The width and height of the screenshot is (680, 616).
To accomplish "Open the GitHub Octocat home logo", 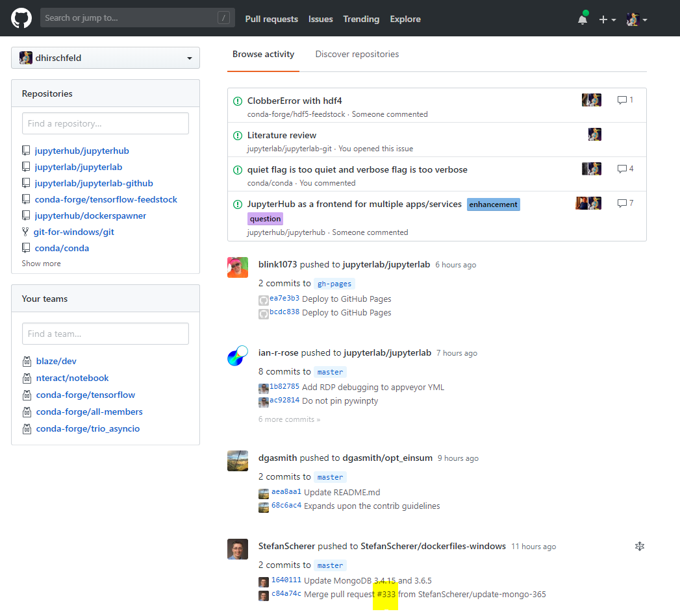I will (21, 18).
